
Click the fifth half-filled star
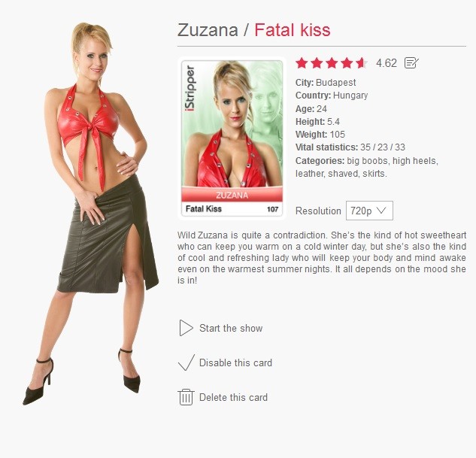click(361, 63)
